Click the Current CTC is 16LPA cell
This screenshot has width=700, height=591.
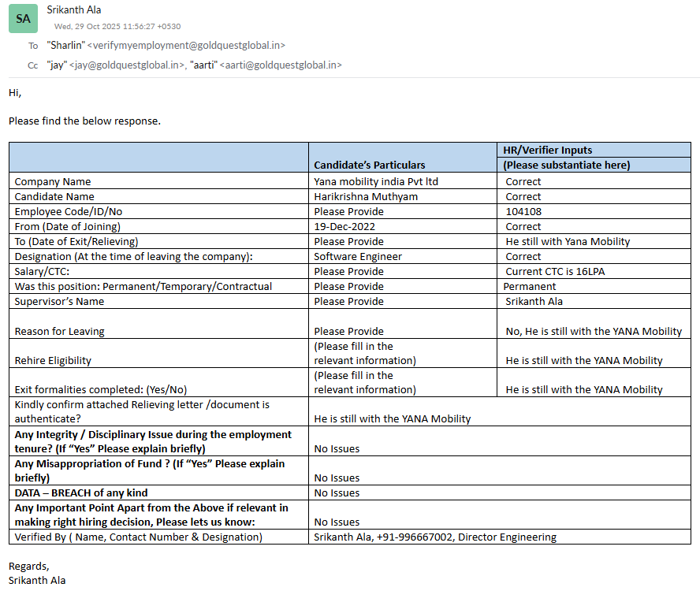pyautogui.click(x=555, y=271)
